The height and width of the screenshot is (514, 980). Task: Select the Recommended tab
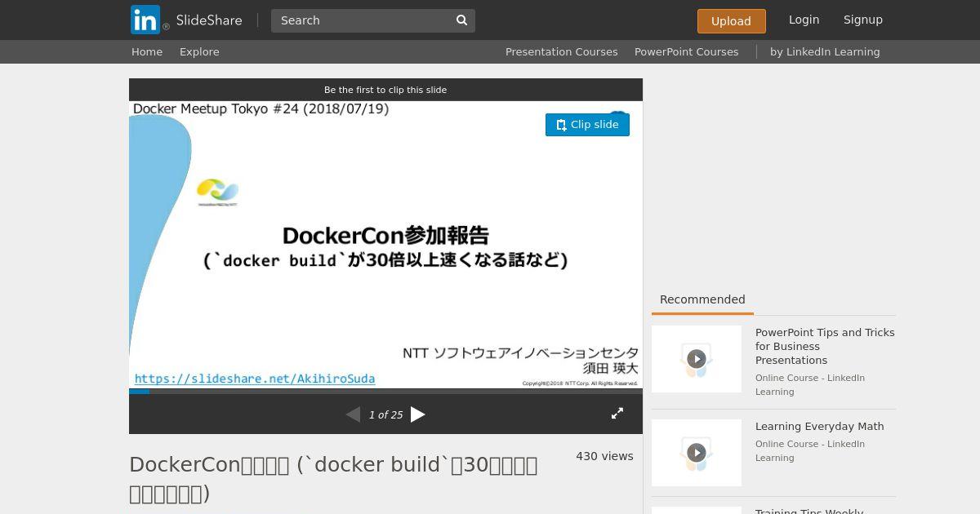pyautogui.click(x=702, y=299)
